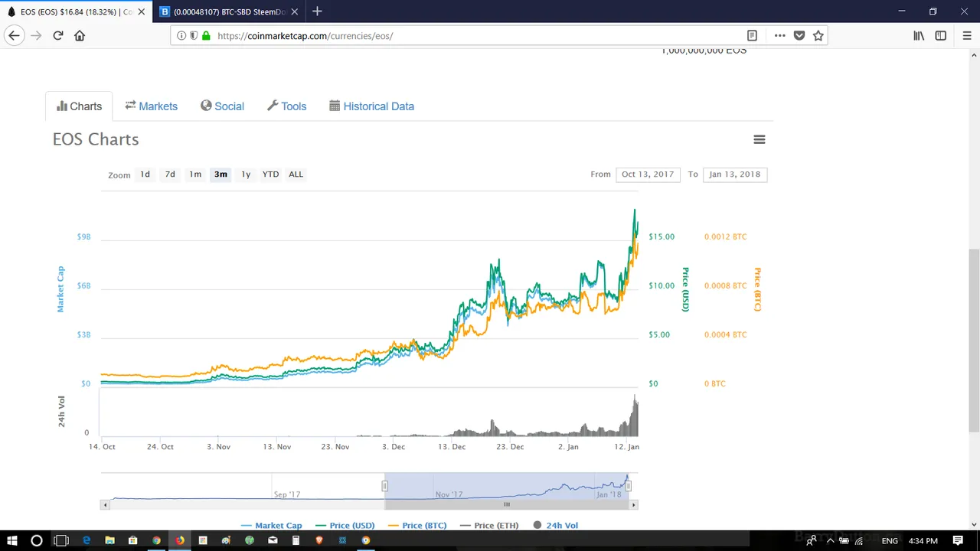Viewport: 980px width, 551px height.
Task: Save page to Pocket
Action: tap(799, 35)
